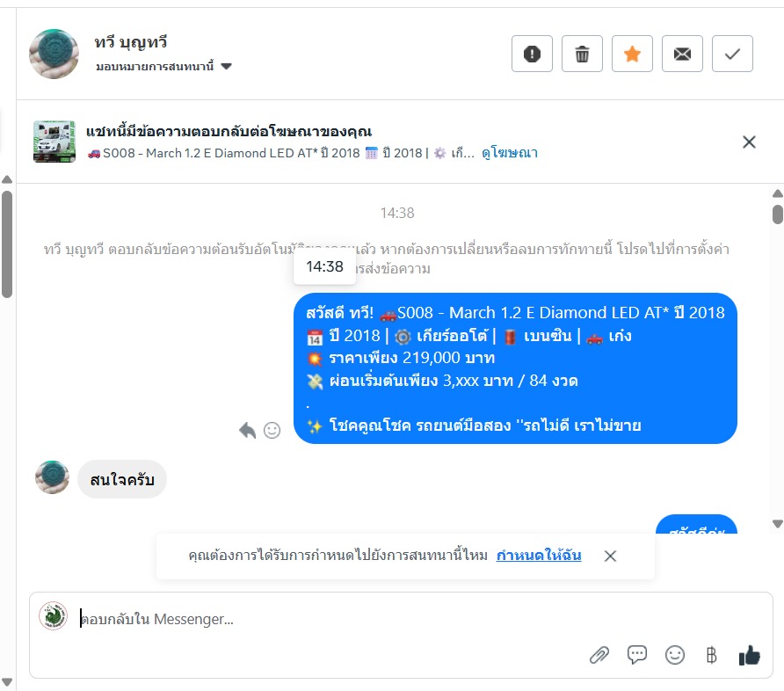Open the customer's profile picture in header
Image resolution: width=784 pixels, height=691 pixels.
pyautogui.click(x=54, y=54)
